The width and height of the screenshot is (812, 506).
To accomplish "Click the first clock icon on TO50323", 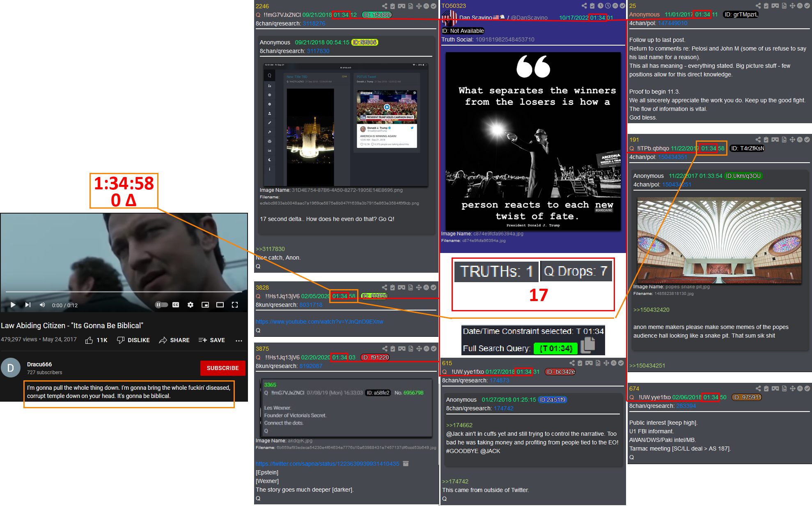I will pyautogui.click(x=601, y=6).
